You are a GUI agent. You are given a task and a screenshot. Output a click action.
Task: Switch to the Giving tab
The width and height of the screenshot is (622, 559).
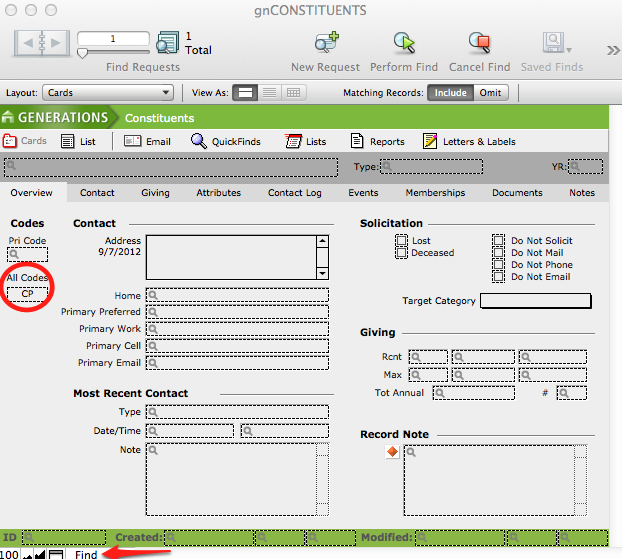pyautogui.click(x=154, y=193)
